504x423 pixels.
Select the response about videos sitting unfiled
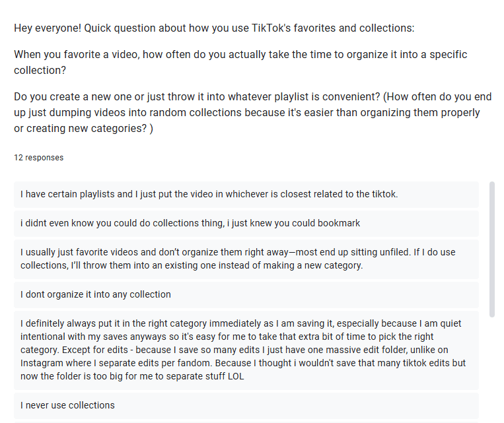[x=238, y=259]
